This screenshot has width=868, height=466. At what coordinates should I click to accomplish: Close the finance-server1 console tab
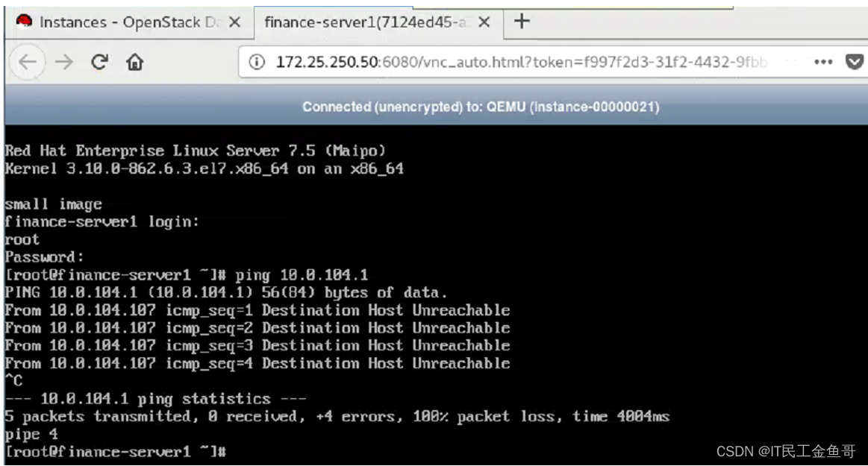pos(484,22)
